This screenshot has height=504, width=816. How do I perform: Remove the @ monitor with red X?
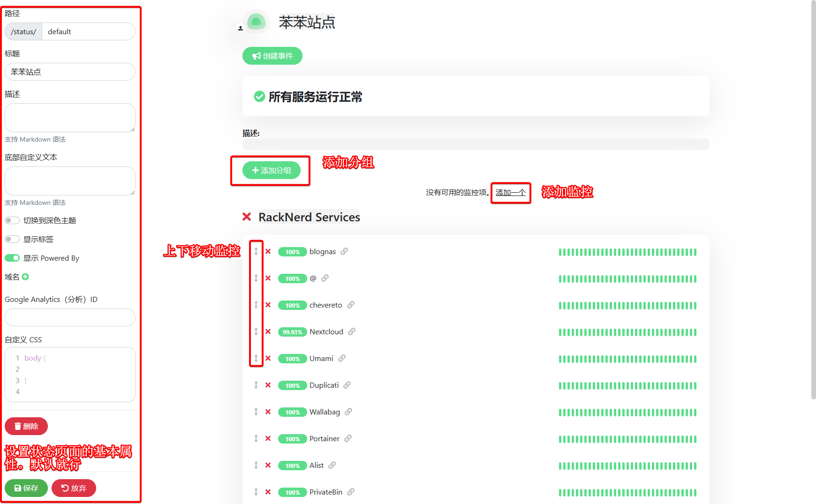click(268, 278)
